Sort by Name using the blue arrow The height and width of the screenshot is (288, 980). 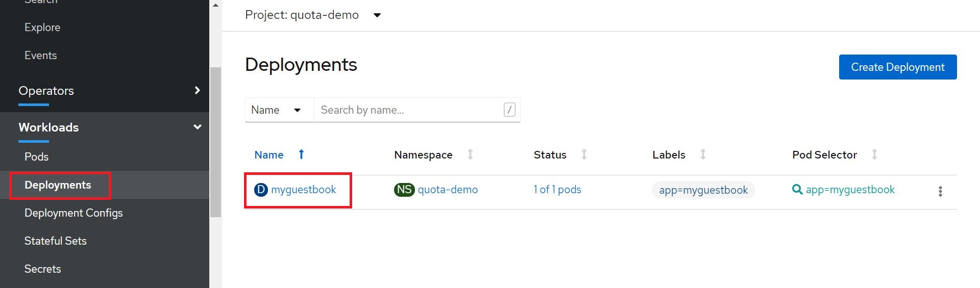[301, 154]
